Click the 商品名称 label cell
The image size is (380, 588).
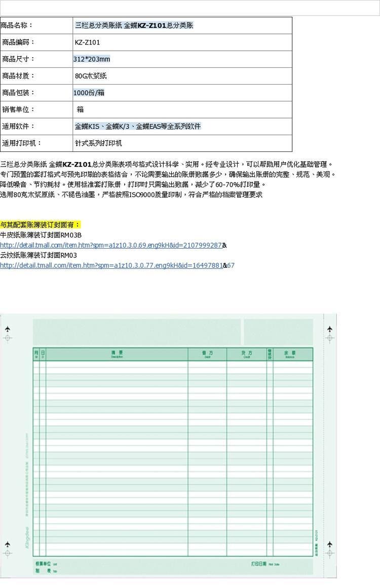[36, 25]
